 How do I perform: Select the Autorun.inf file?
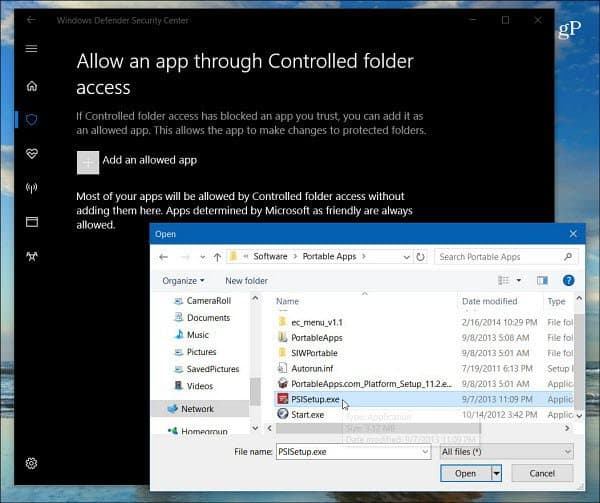coord(424,368)
